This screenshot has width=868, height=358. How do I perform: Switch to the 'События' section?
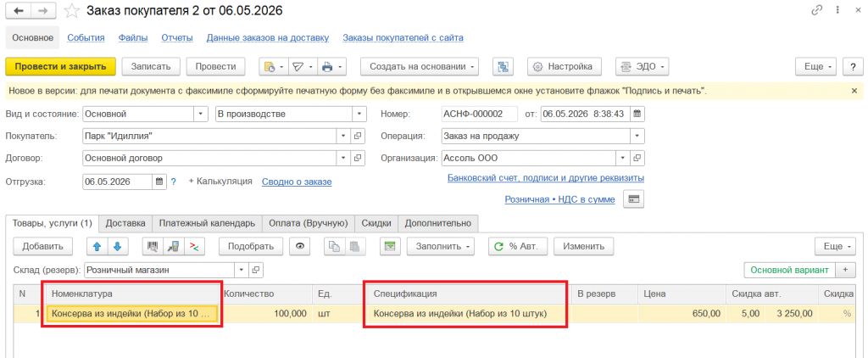(x=86, y=37)
